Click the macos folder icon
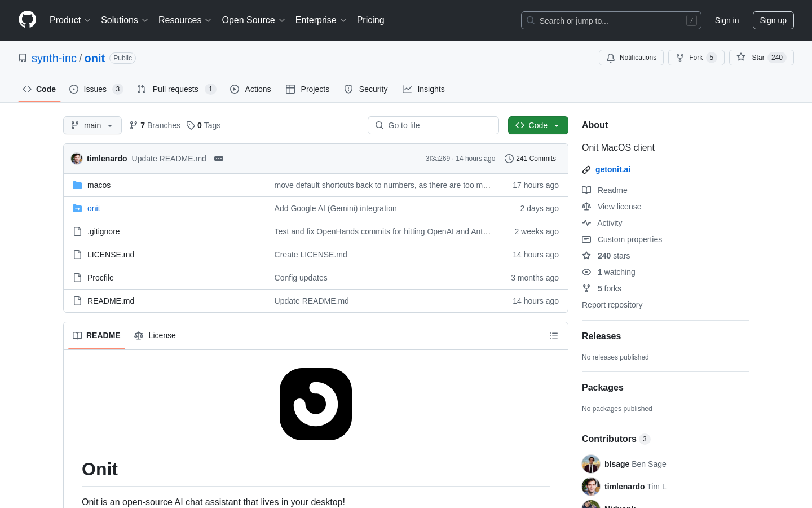 click(77, 185)
